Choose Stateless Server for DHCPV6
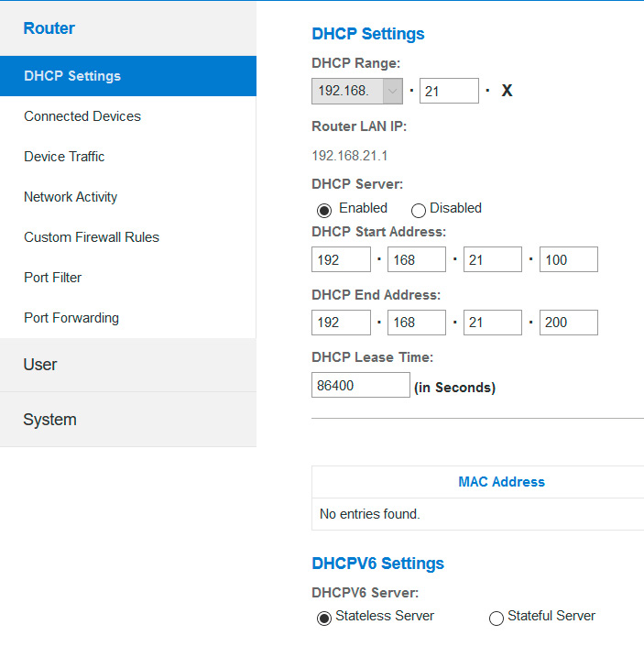Viewport: 644px width, 668px height. [x=324, y=618]
